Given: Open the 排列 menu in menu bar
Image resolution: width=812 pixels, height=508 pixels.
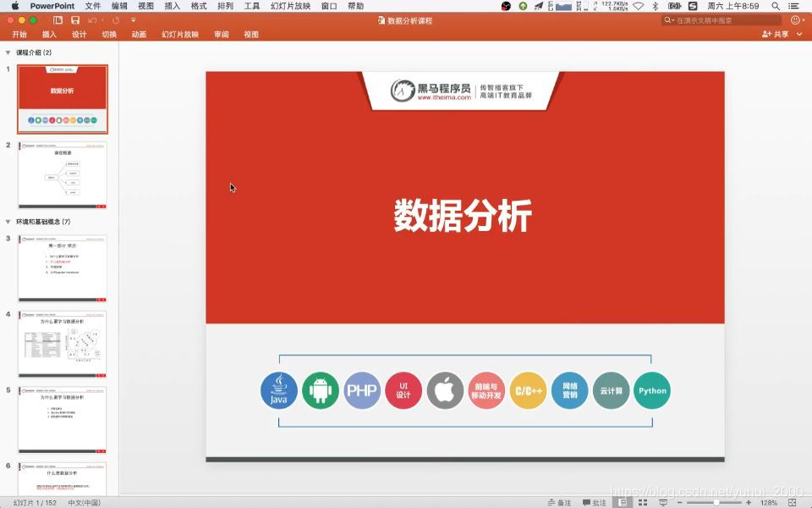Looking at the screenshot, I should tap(225, 6).
